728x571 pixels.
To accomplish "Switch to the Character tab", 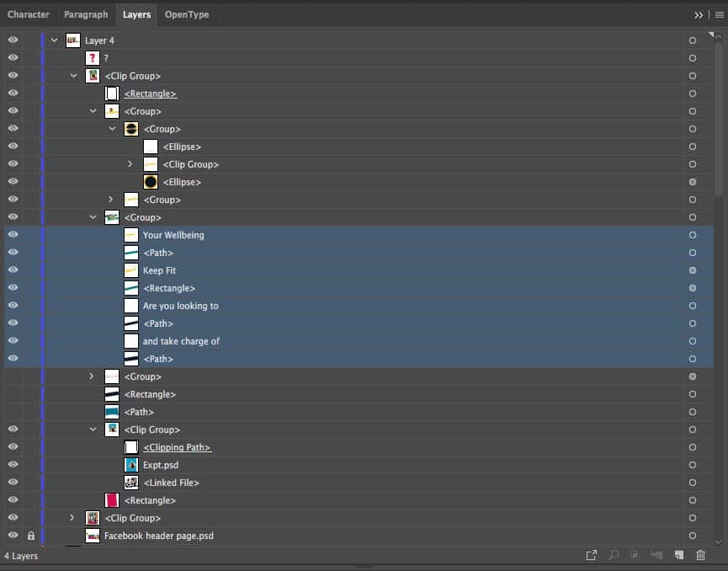I will (29, 14).
